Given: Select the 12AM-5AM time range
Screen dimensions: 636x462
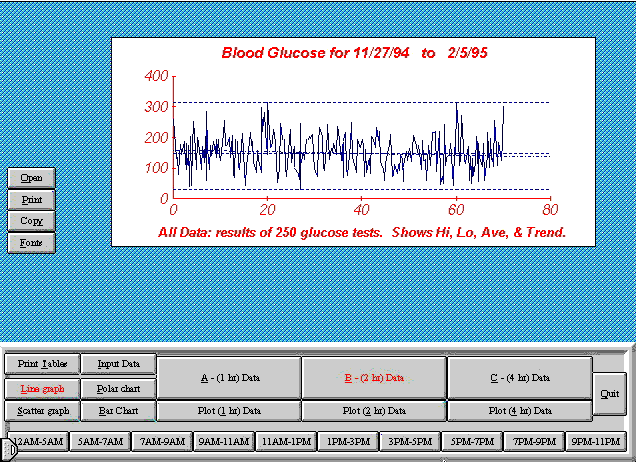Looking at the screenshot, I should (x=39, y=441).
